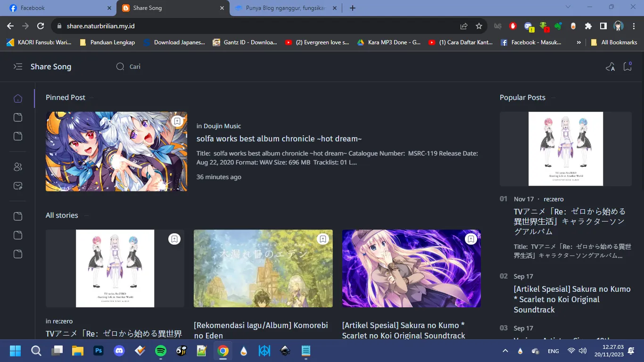This screenshot has height=362, width=644.
Task: Open the people icon in left sidebar
Action: (x=18, y=167)
